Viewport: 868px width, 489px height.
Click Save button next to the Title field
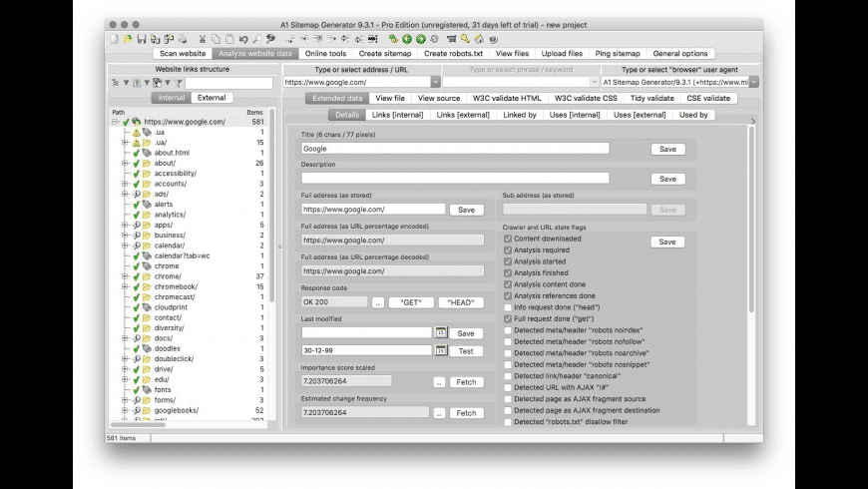click(x=667, y=149)
